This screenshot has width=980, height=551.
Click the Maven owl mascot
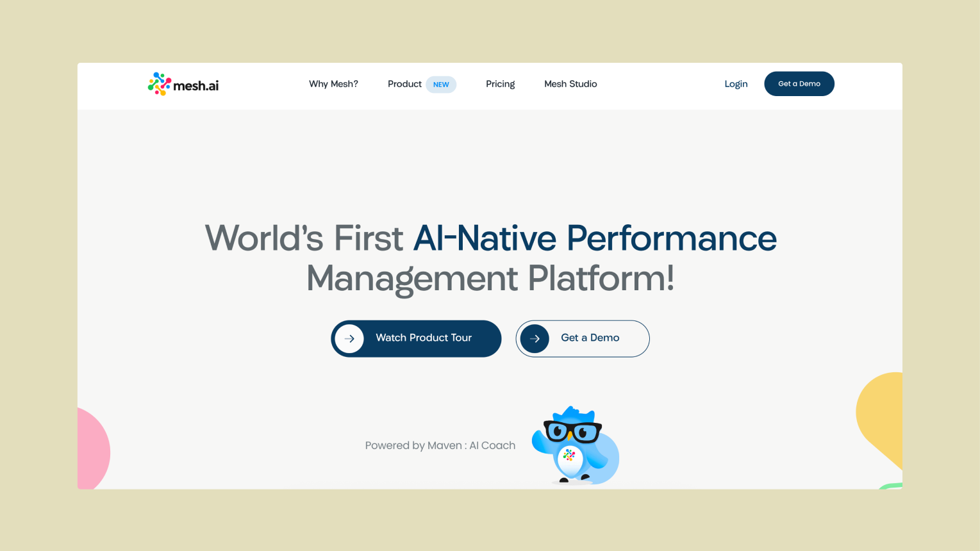point(576,445)
